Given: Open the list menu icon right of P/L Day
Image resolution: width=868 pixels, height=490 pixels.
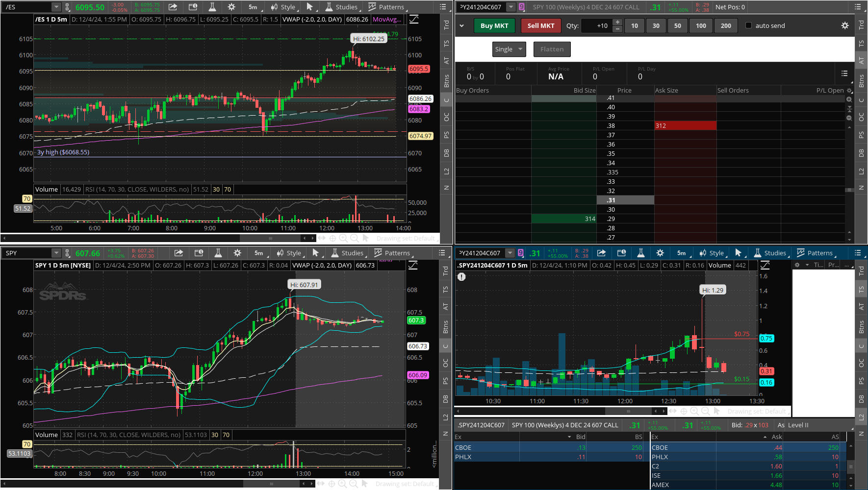Looking at the screenshot, I should click(x=844, y=73).
